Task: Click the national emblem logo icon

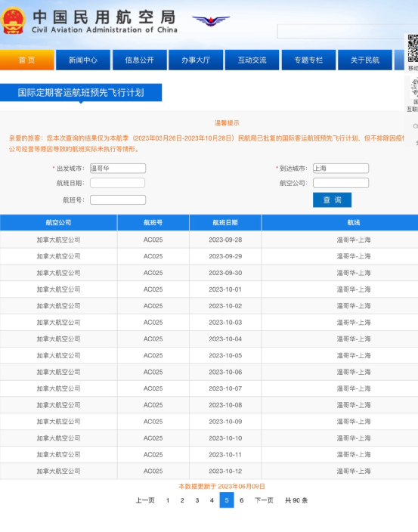Action: point(13,21)
